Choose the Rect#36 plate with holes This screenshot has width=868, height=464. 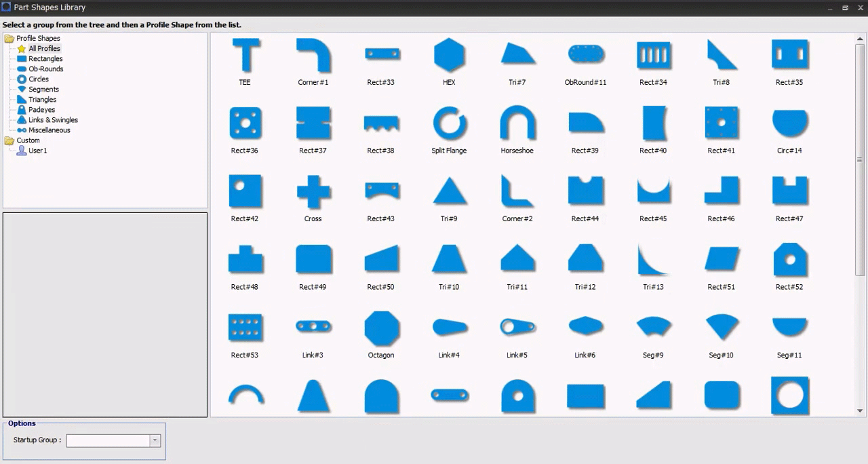(245, 123)
